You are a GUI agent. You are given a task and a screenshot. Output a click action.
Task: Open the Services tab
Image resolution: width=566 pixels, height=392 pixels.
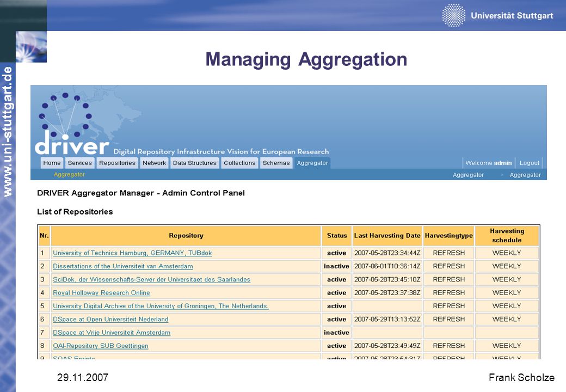[x=80, y=163]
